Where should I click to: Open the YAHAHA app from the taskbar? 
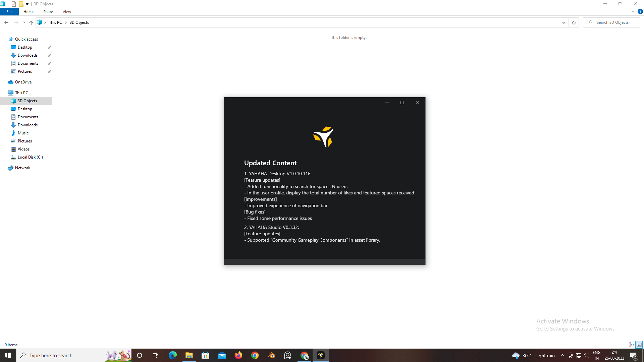[x=321, y=355]
